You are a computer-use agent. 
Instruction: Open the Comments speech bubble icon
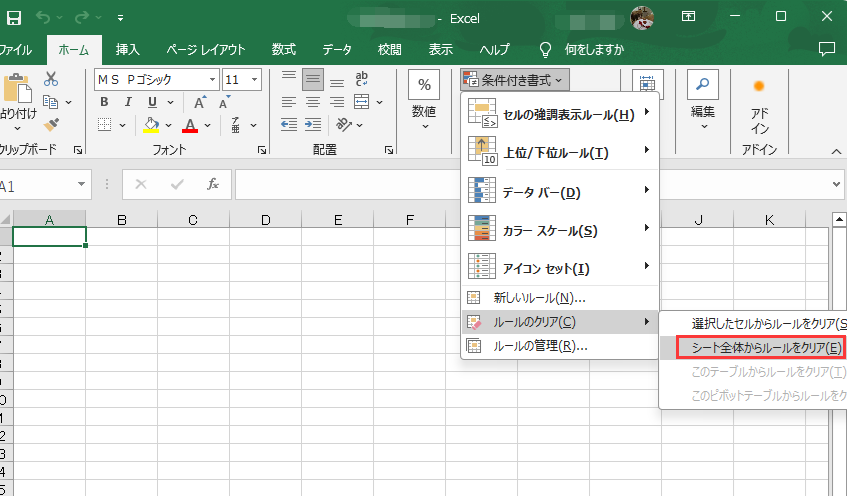pyautogui.click(x=826, y=49)
